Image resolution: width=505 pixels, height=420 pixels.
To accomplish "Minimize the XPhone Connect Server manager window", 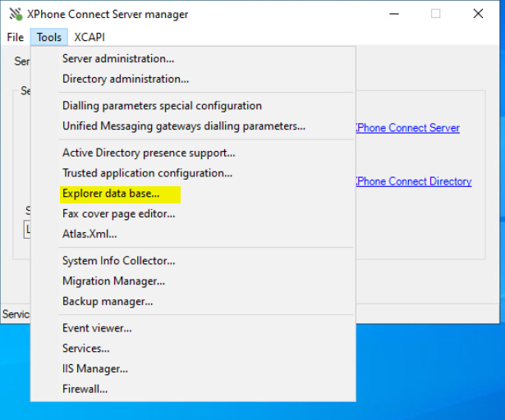I will pyautogui.click(x=394, y=14).
